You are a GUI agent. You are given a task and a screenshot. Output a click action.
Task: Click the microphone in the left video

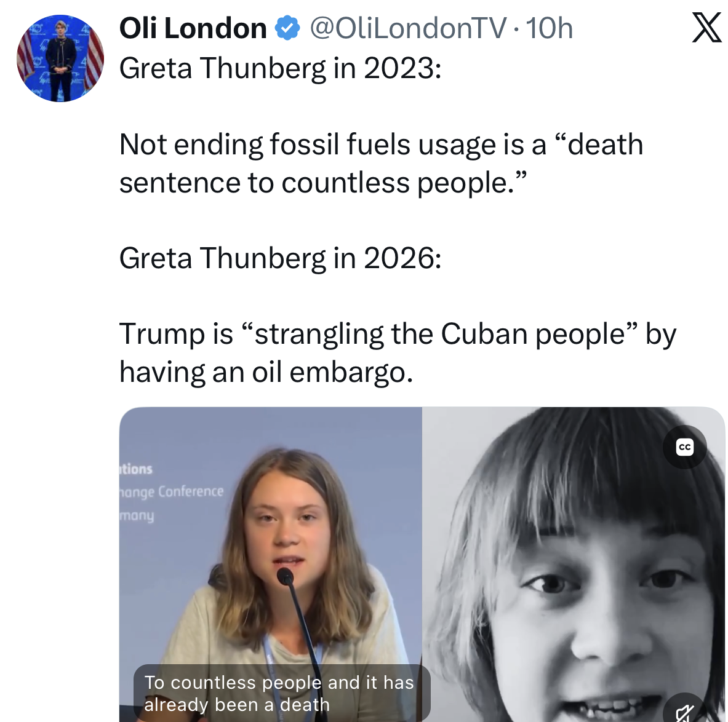pos(286,578)
